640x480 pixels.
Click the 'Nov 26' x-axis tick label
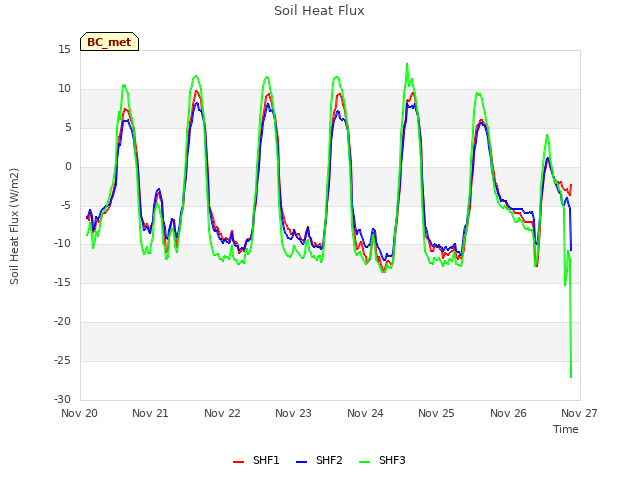[508, 413]
